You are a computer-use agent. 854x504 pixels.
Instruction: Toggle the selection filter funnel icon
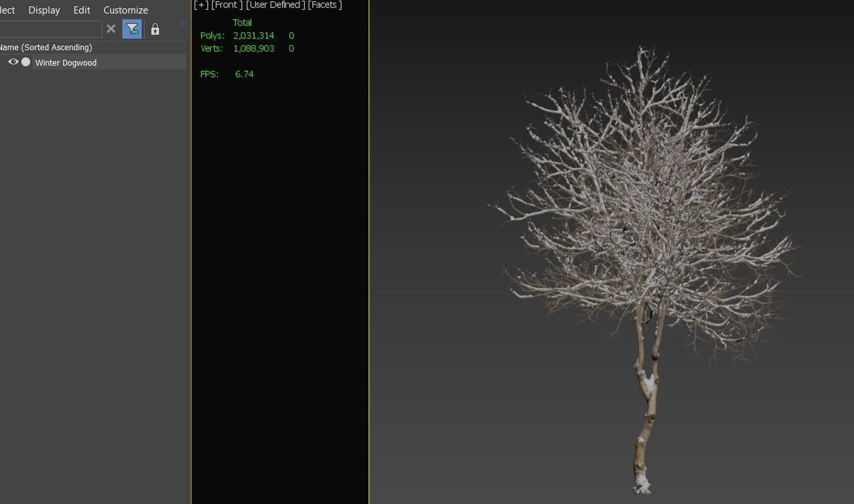click(132, 29)
